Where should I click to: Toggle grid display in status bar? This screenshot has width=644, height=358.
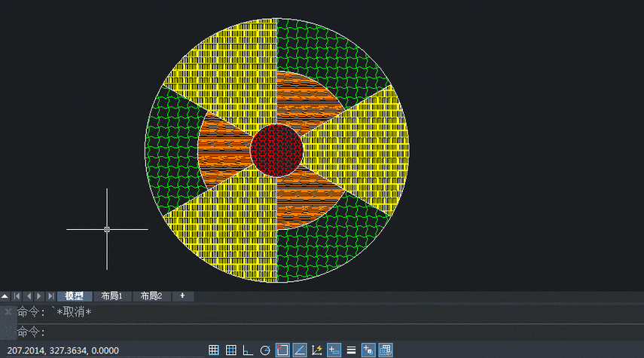tap(231, 350)
